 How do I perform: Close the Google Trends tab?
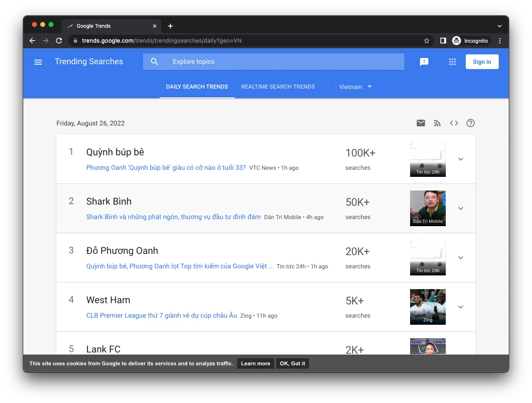coord(155,26)
